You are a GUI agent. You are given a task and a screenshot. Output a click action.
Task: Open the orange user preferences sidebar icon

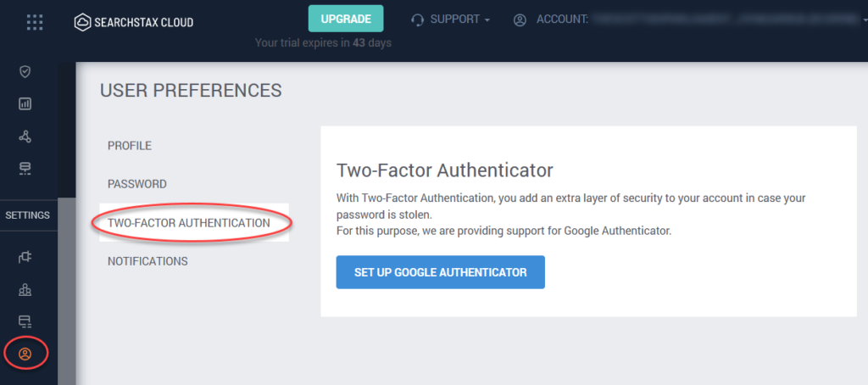pos(25,354)
